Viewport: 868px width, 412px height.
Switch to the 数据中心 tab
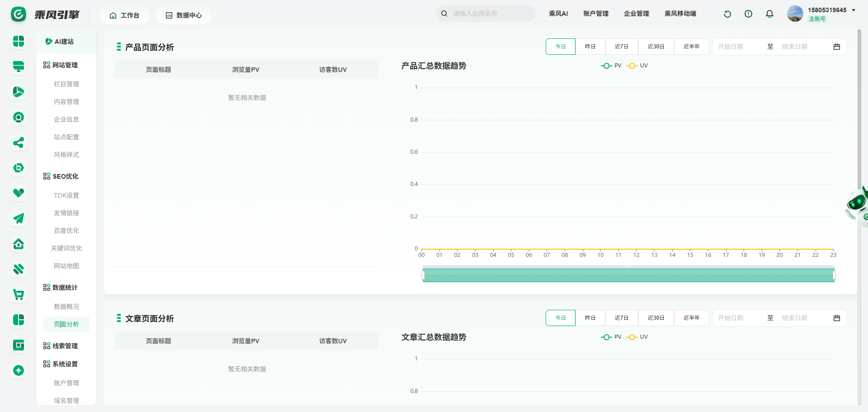[x=184, y=15]
